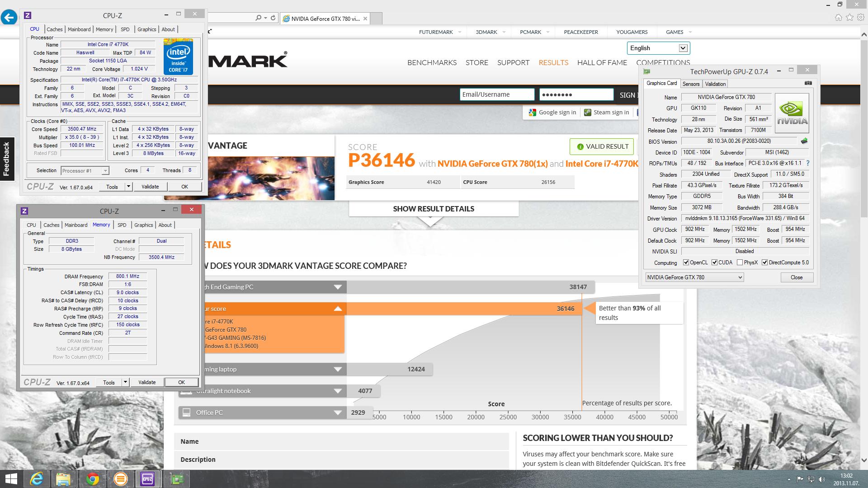
Task: Click the Intel Core i7 logo in CPU-Z
Action: (x=178, y=56)
